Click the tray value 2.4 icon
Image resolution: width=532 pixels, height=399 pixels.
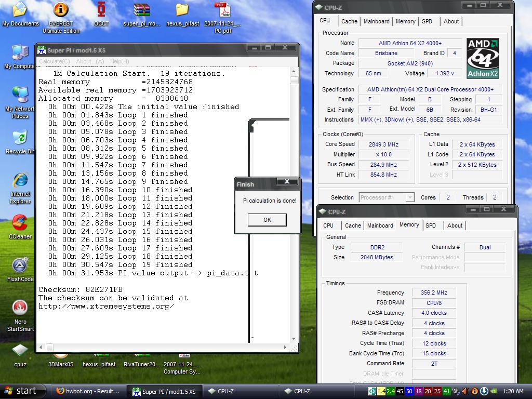pos(391,391)
